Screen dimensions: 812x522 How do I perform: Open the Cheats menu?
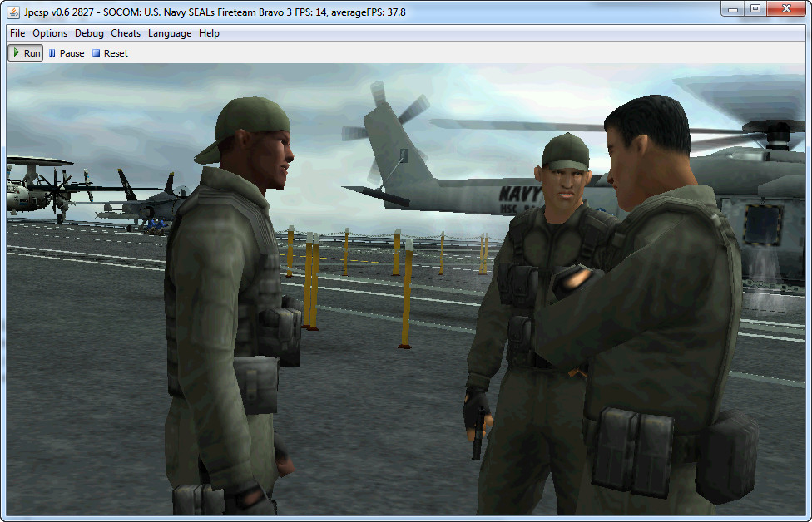126,33
